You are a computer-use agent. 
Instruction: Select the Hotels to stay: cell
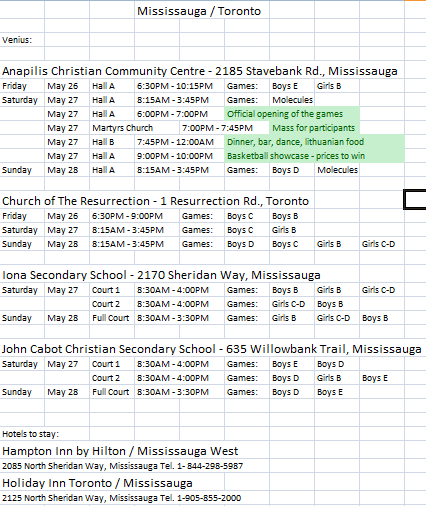pos(30,434)
